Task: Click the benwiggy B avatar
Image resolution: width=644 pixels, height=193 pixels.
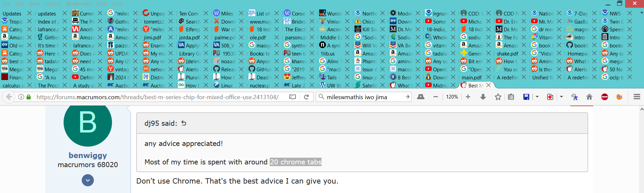Action: point(88,123)
